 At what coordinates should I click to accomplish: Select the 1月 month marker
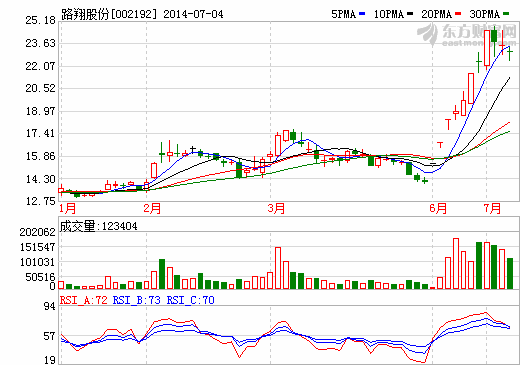coord(67,208)
